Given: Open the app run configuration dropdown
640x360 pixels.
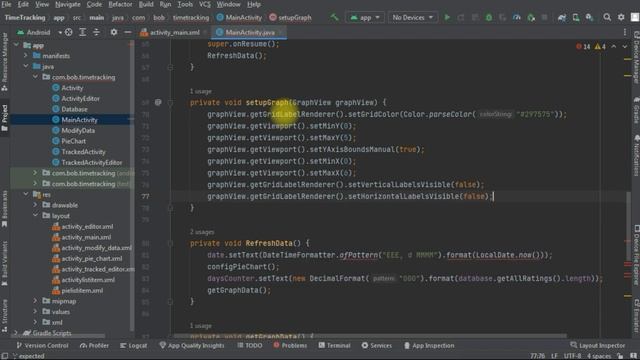Looking at the screenshot, I should (x=365, y=17).
